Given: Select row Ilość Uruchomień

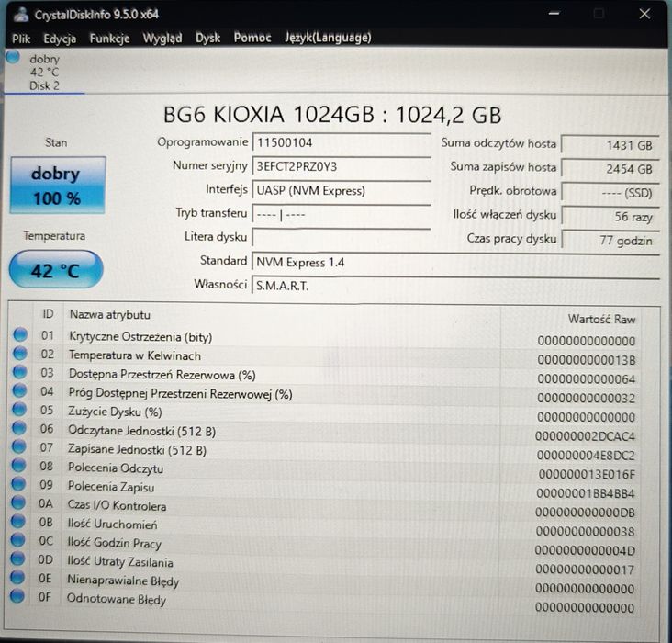Looking at the screenshot, I should (x=326, y=526).
